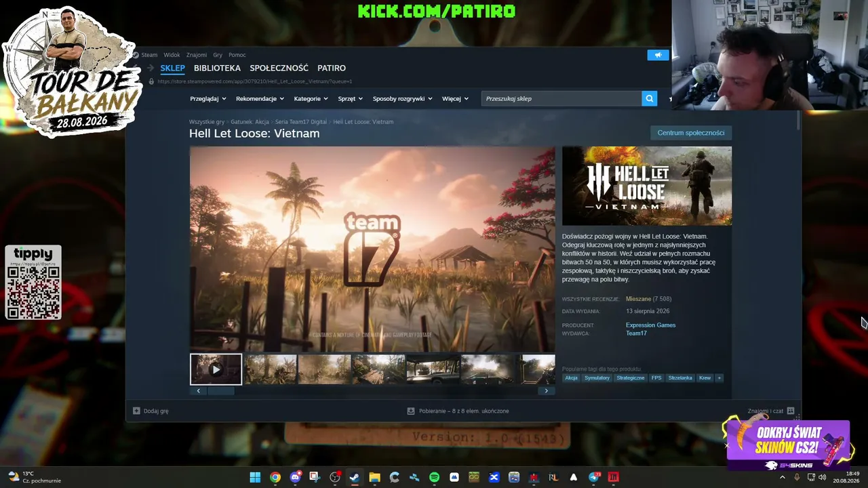The height and width of the screenshot is (488, 868).
Task: Click the Dodaj grę button
Action: pos(151,411)
